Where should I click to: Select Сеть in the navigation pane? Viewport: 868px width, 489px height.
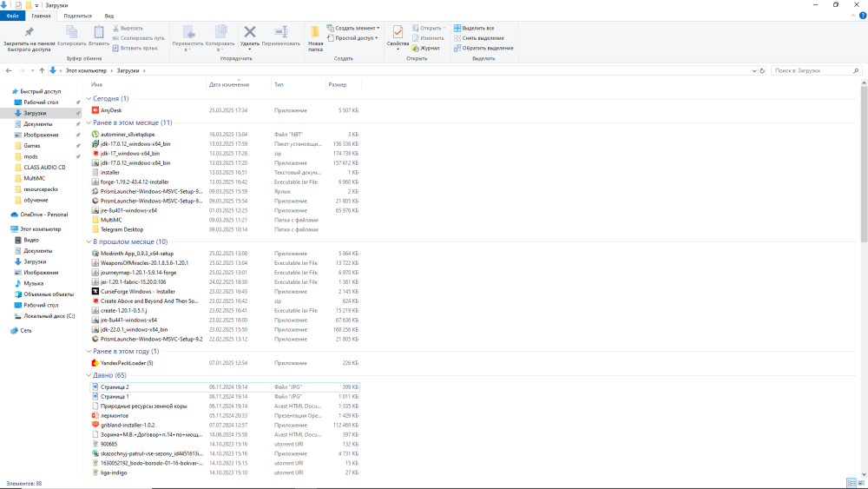(x=25, y=331)
